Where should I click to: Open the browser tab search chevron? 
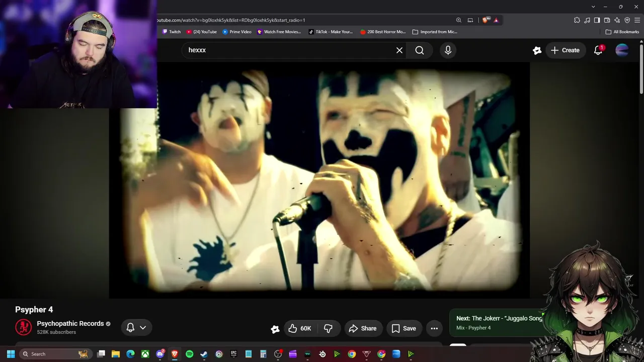(593, 7)
